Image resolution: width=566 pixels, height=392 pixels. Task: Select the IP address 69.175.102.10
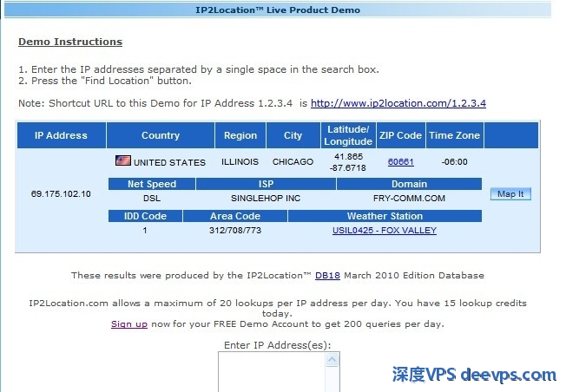click(61, 194)
